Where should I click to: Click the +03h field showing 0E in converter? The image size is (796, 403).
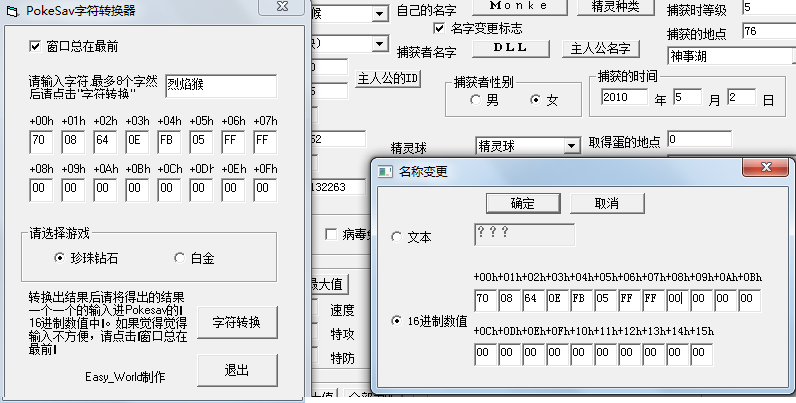[x=137, y=142]
